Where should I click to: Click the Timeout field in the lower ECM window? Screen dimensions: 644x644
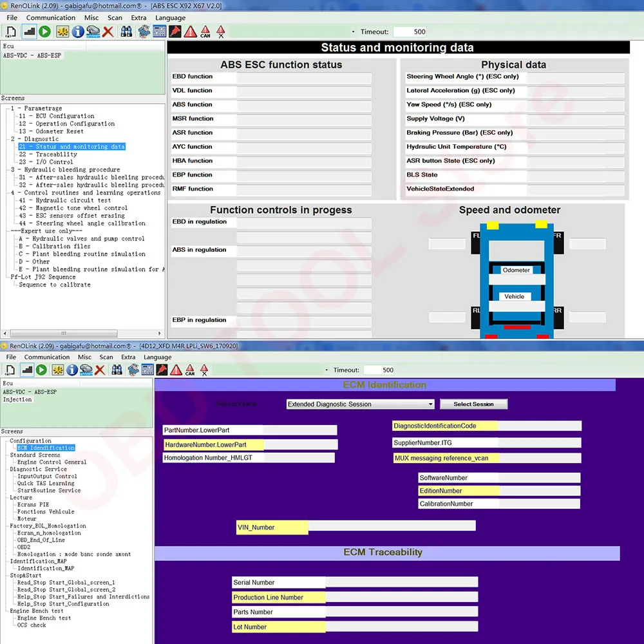pyautogui.click(x=379, y=370)
